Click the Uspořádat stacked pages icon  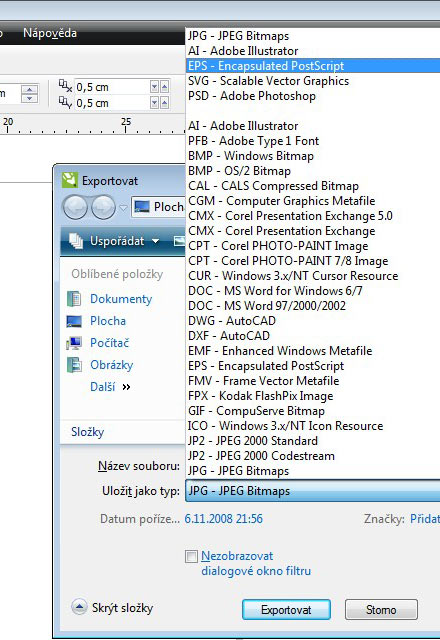76,240
